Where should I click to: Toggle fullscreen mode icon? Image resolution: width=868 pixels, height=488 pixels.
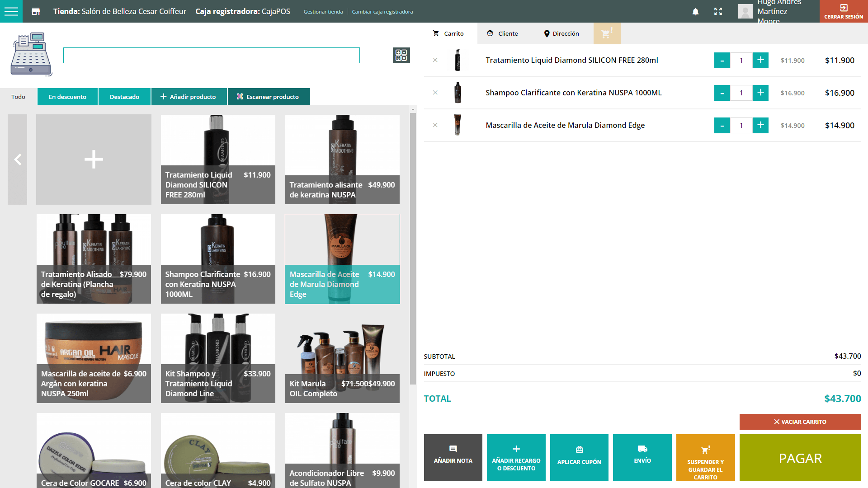point(718,11)
